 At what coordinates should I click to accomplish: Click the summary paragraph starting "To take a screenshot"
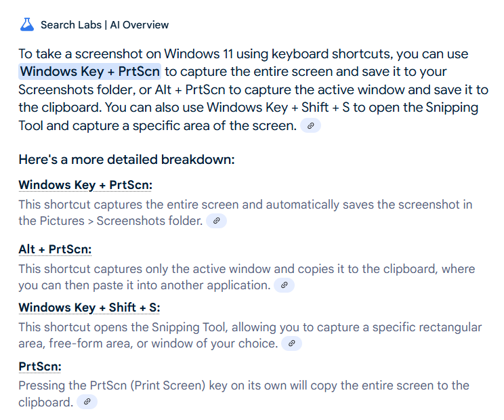pyautogui.click(x=244, y=54)
